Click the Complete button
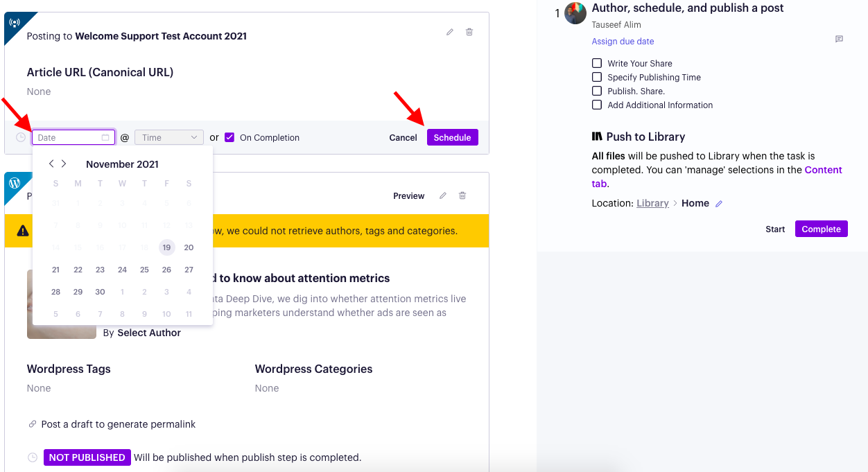 (x=821, y=228)
